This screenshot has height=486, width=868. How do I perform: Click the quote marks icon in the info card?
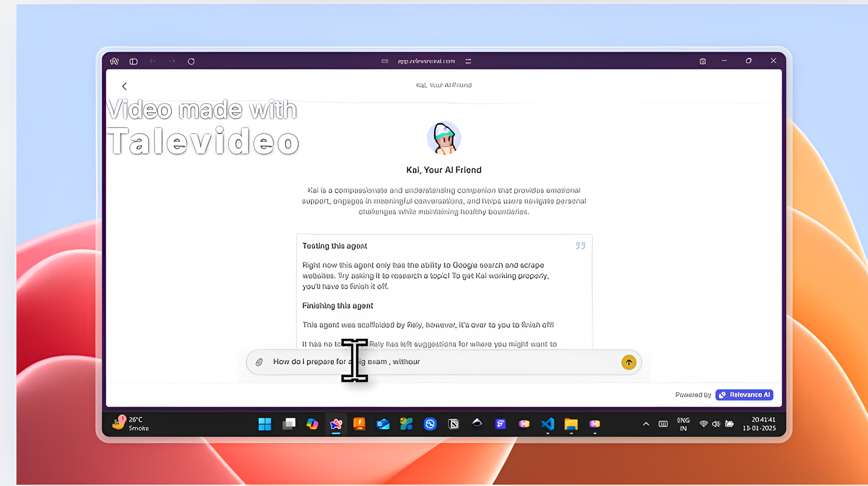pyautogui.click(x=581, y=246)
